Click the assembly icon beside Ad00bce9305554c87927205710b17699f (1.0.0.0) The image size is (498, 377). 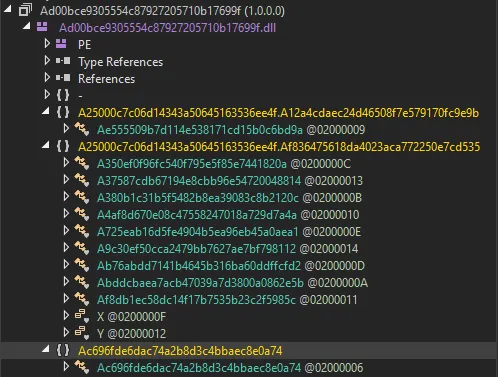coord(25,10)
